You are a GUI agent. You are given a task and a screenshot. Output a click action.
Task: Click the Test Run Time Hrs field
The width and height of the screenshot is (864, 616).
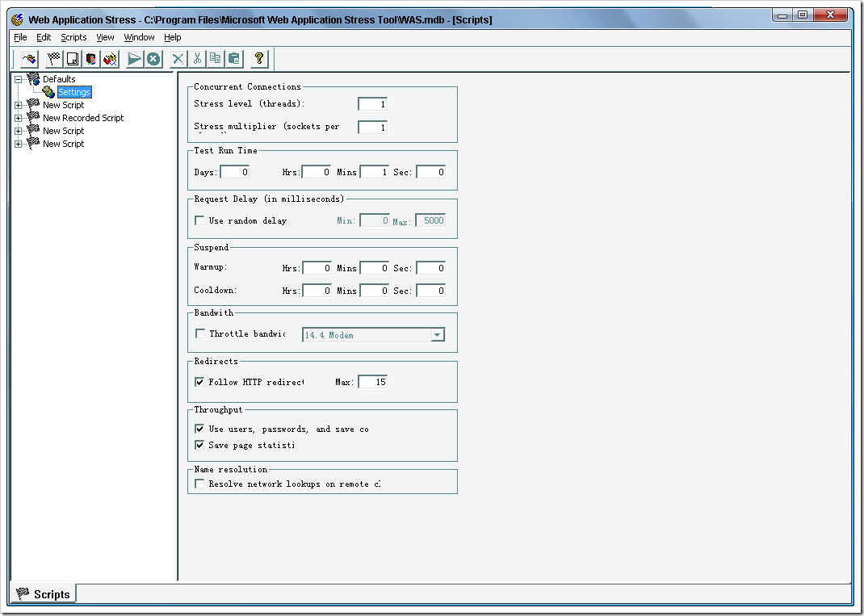[317, 172]
